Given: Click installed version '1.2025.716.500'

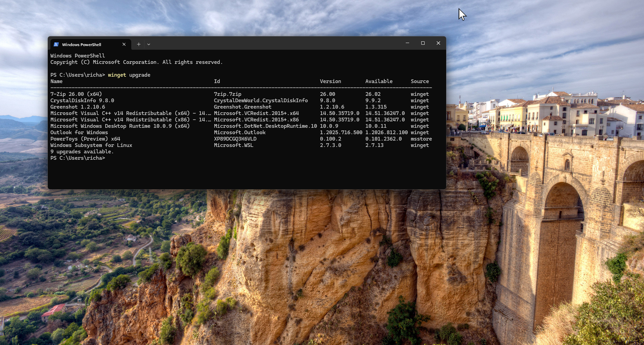Looking at the screenshot, I should pos(341,133).
